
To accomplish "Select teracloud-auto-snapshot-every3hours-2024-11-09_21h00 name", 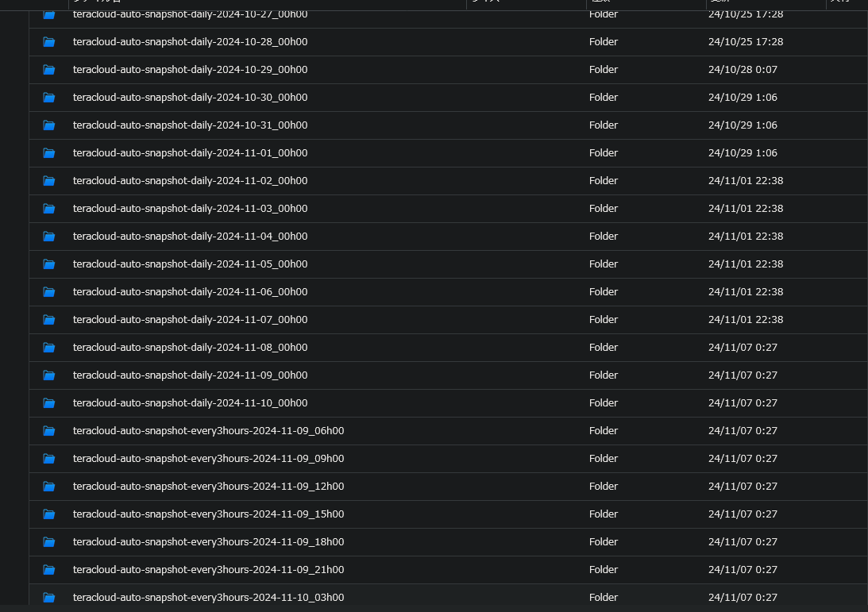I will coord(208,569).
